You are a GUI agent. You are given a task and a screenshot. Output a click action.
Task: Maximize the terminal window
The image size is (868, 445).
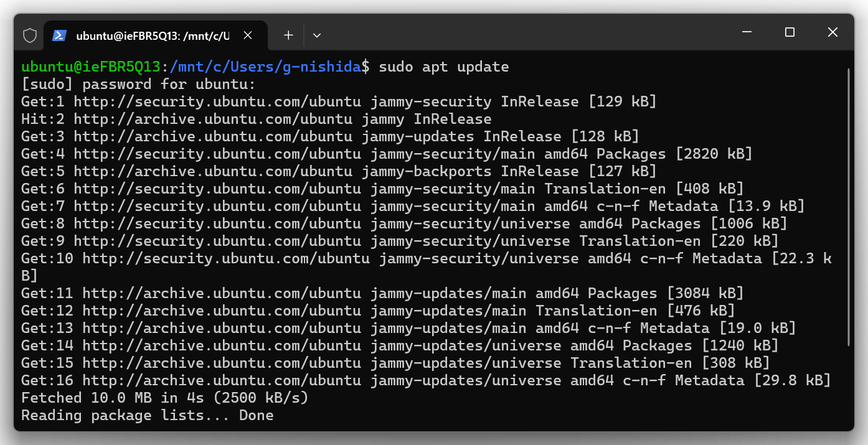click(790, 32)
